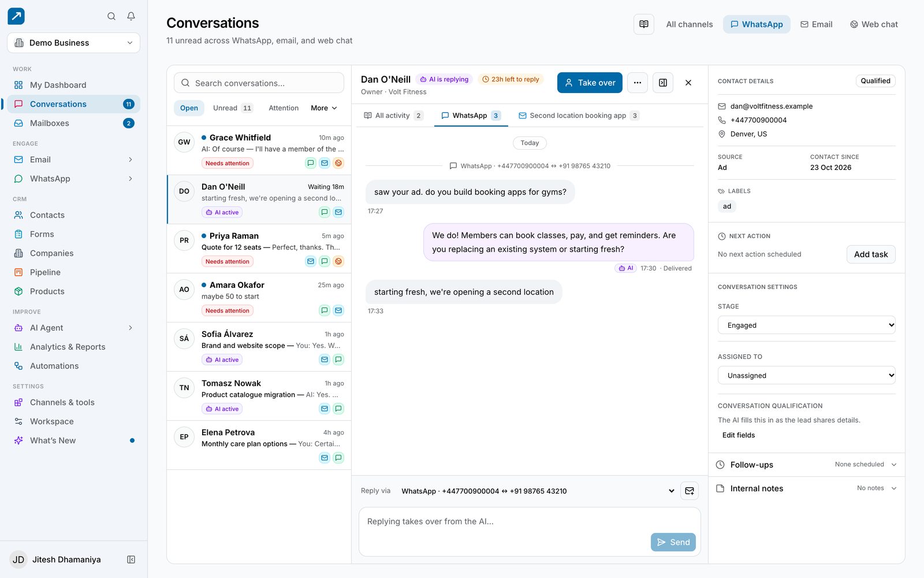Click the search icon in sidebar header
This screenshot has height=578, width=924.
[x=111, y=16]
